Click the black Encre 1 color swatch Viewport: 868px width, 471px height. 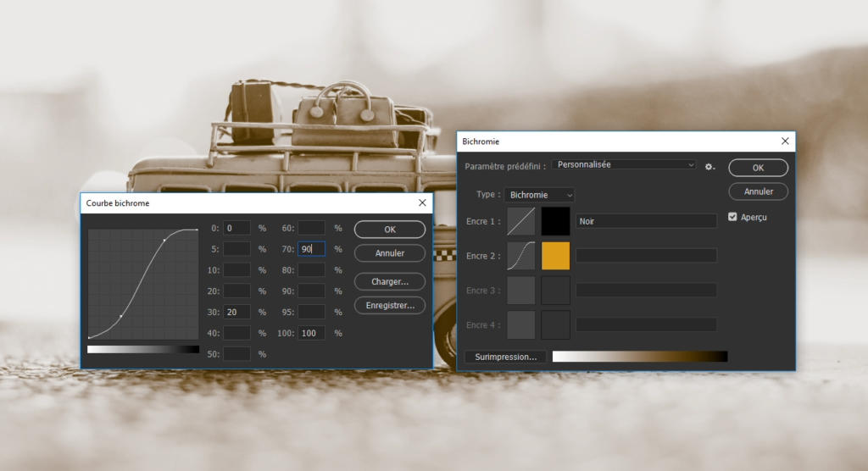click(555, 221)
